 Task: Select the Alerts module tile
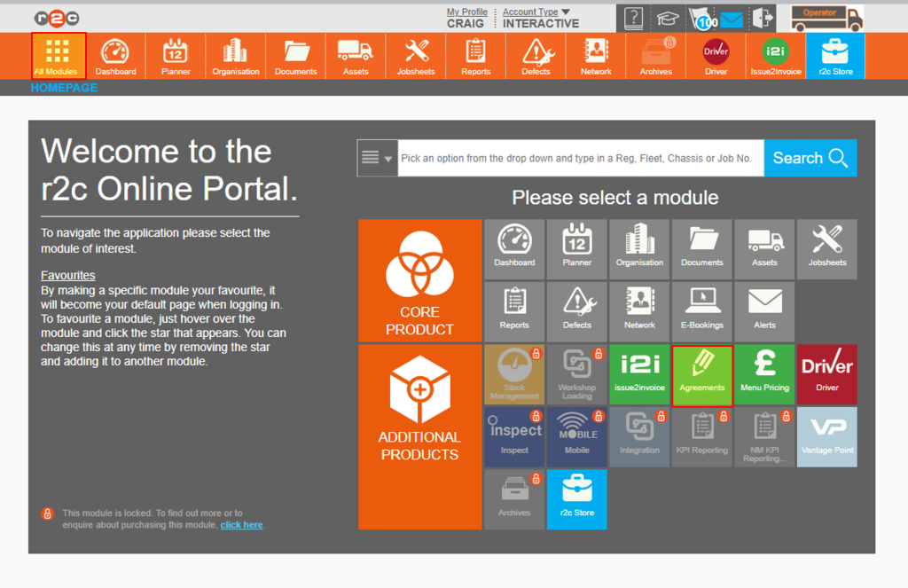click(x=764, y=311)
